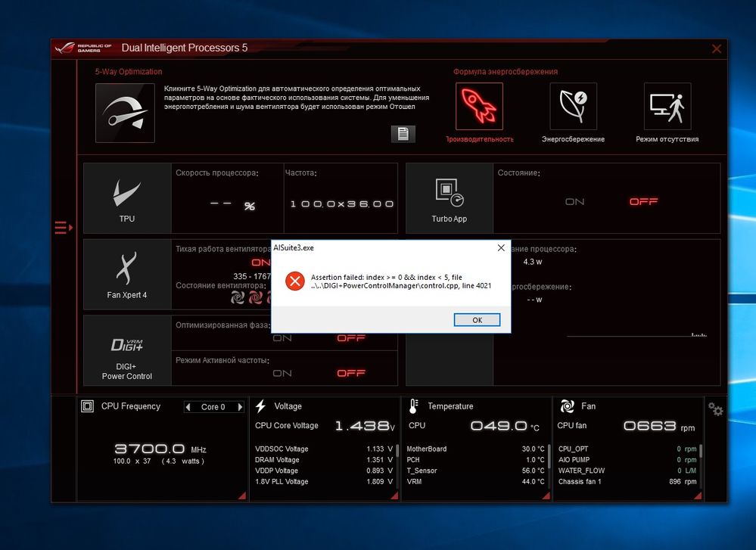Open the optimization report document icon
The image size is (756, 550).
click(x=403, y=134)
